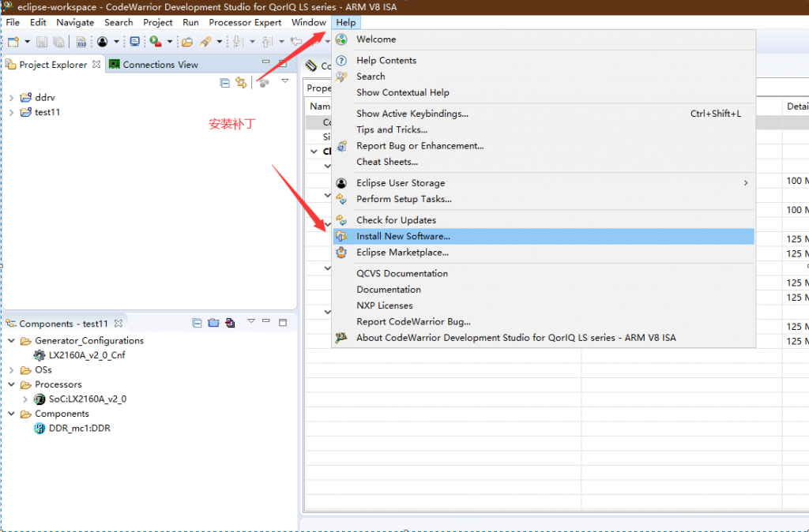This screenshot has width=809, height=532.
Task: Collapse the Components folder in the tree
Action: tap(11, 414)
